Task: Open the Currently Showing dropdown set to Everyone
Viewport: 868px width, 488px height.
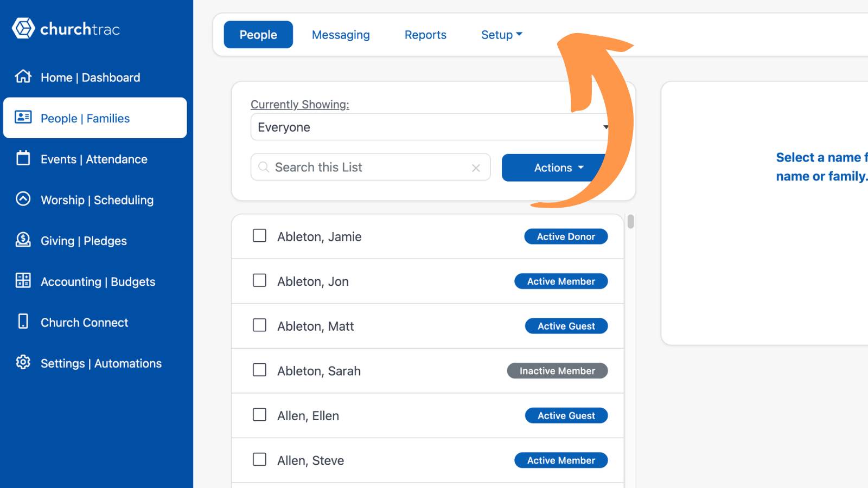Action: coord(432,127)
